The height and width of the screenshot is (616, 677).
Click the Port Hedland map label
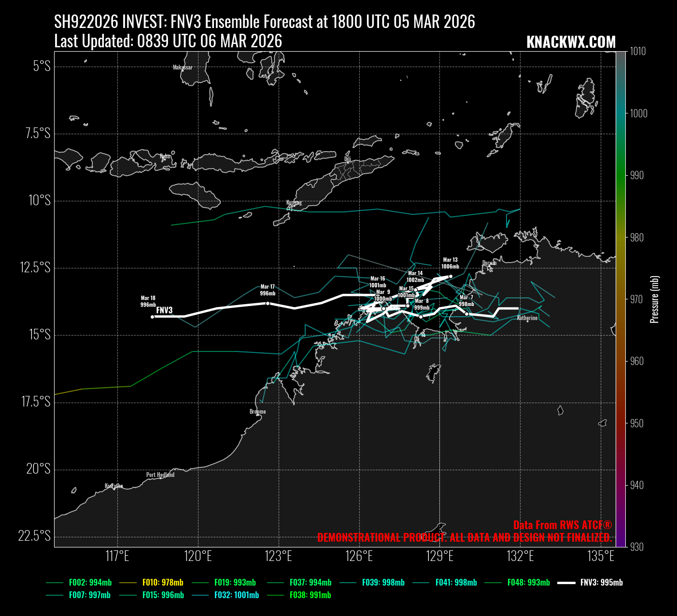click(160, 475)
